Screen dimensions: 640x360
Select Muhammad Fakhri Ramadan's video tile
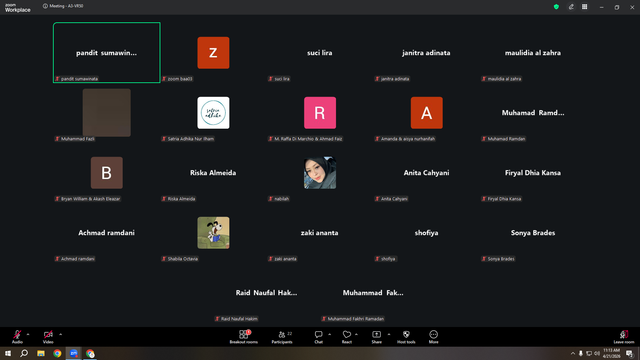pos(373,293)
